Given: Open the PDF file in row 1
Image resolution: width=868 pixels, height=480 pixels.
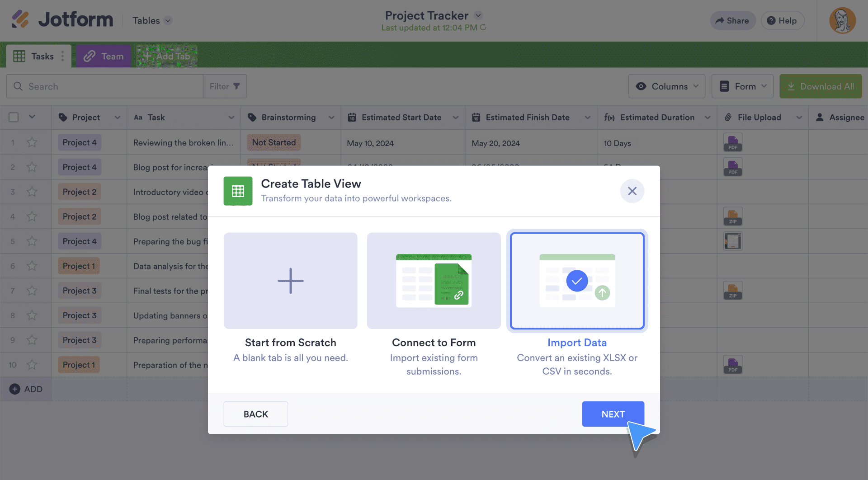Looking at the screenshot, I should pos(732,143).
